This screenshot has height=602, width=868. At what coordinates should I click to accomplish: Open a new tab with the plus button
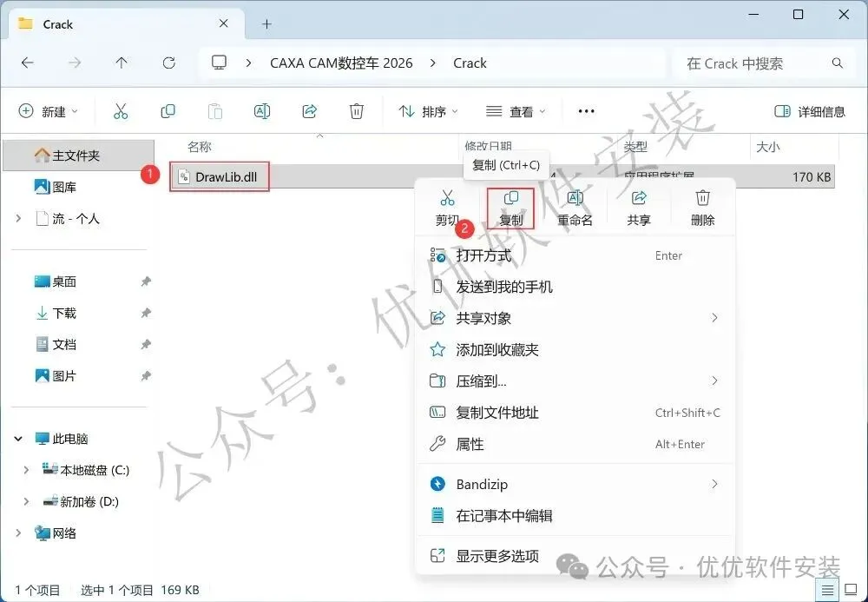click(x=266, y=23)
